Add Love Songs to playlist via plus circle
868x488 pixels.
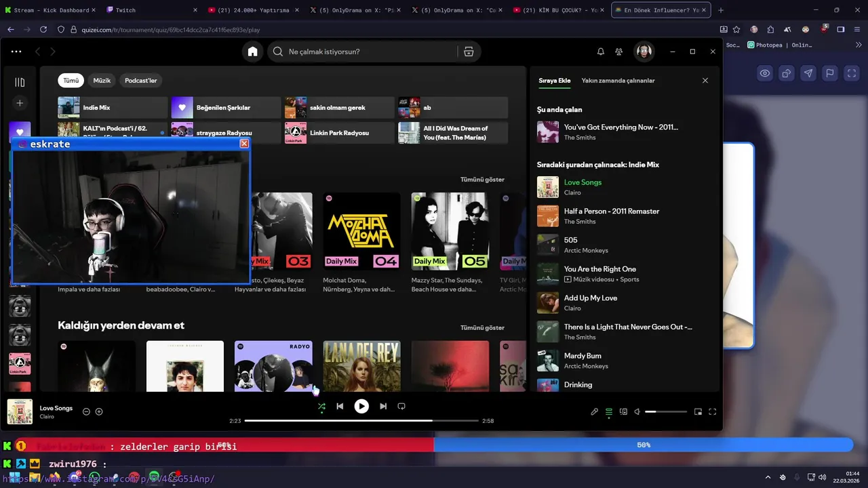coord(99,411)
